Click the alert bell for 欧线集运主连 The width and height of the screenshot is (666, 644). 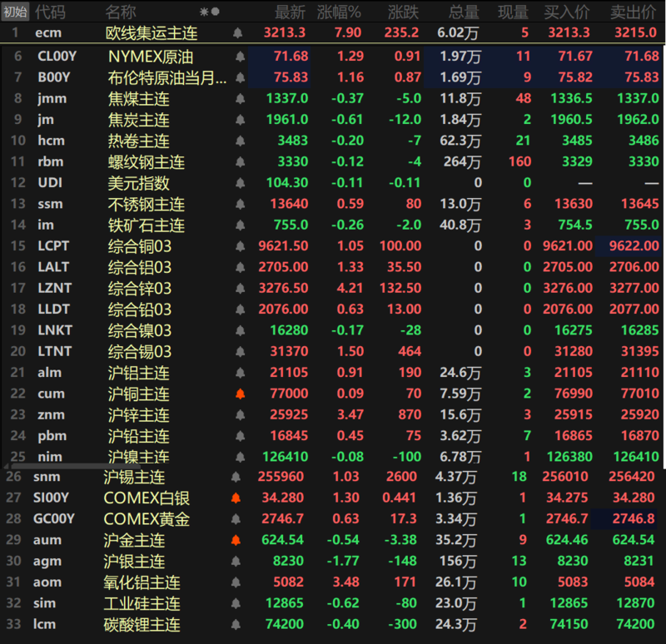pyautogui.click(x=238, y=32)
